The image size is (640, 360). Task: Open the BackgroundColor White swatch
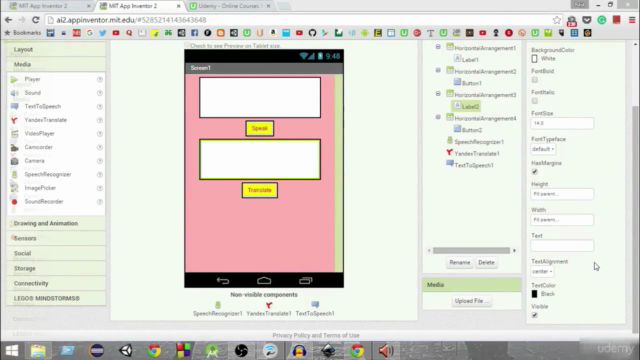click(x=534, y=59)
